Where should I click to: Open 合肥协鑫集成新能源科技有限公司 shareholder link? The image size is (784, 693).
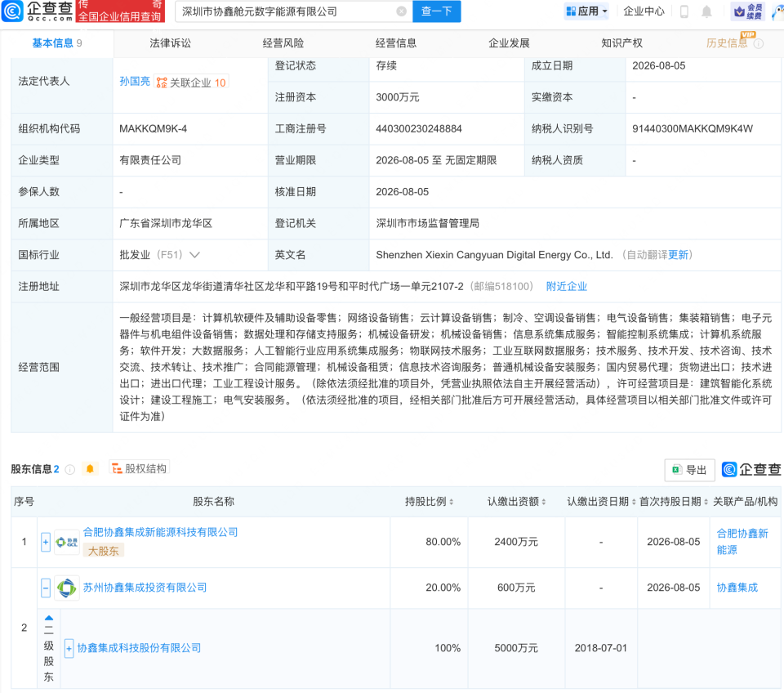click(160, 532)
